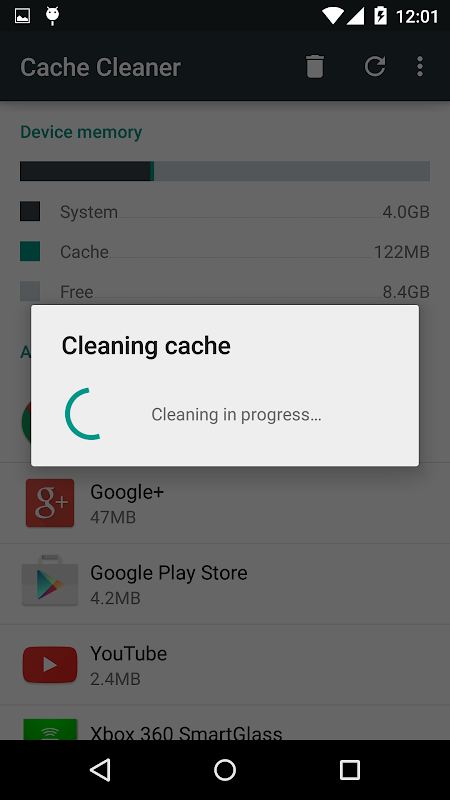Select the YouTube 2.4MB list entry
450x800 pixels.
(225, 665)
